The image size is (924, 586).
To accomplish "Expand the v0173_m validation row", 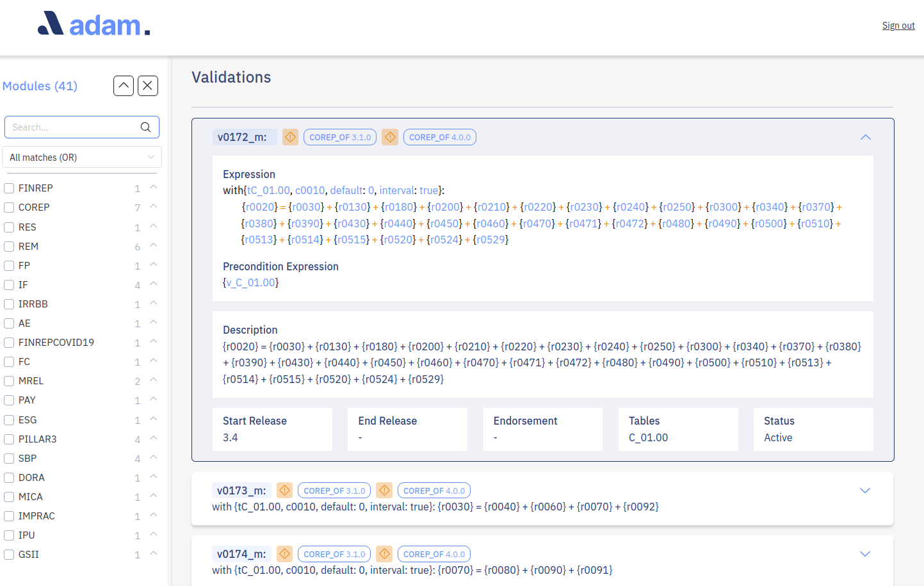I will pos(865,491).
